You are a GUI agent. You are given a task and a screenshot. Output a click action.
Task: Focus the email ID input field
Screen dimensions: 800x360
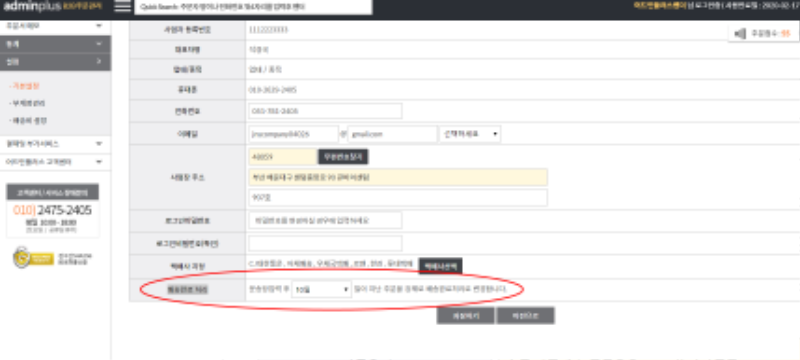294,134
